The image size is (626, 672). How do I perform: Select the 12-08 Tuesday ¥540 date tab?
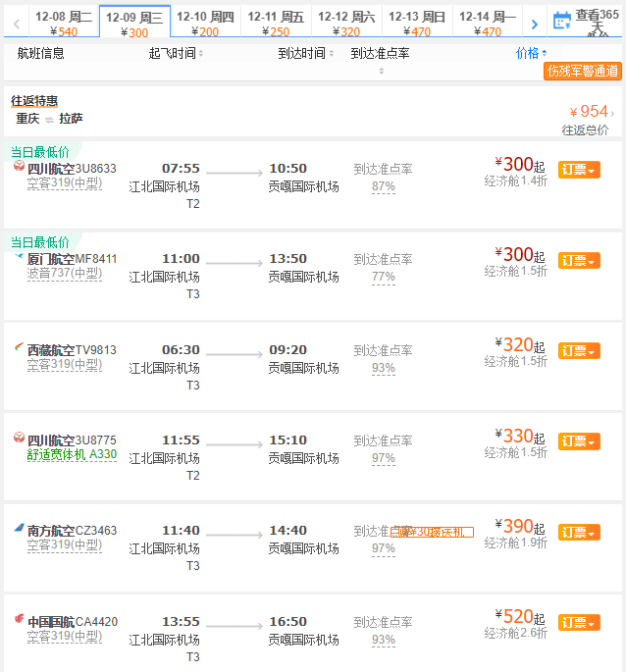pos(64,24)
